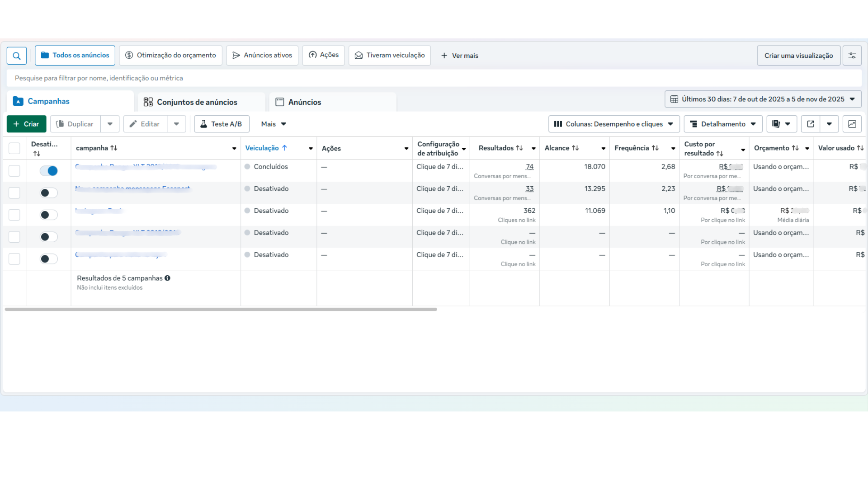Open the Detalhamento dropdown
Image resolution: width=868 pixels, height=488 pixels.
click(722, 124)
